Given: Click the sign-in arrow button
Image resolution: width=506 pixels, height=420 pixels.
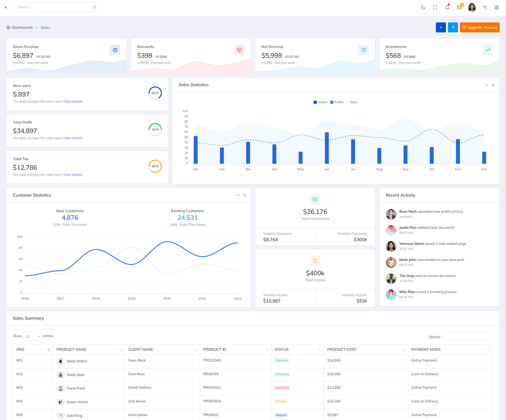Looking at the screenshot, I should (x=453, y=27).
